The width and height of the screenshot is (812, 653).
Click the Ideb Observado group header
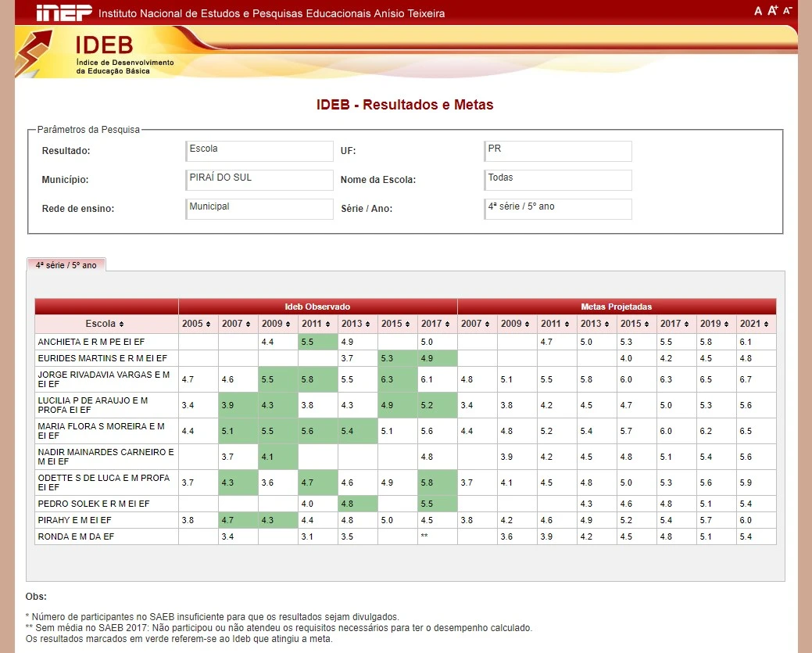(317, 307)
